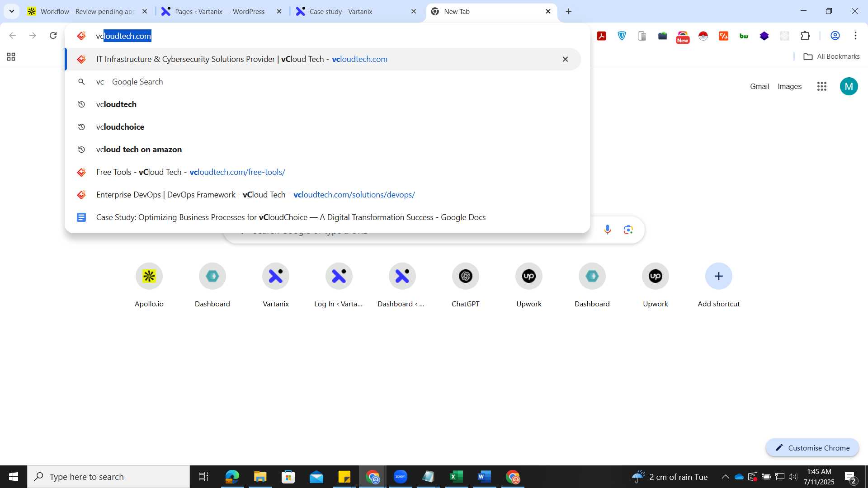Open the notification center icon
Viewport: 868px width, 488px height.
point(850,477)
